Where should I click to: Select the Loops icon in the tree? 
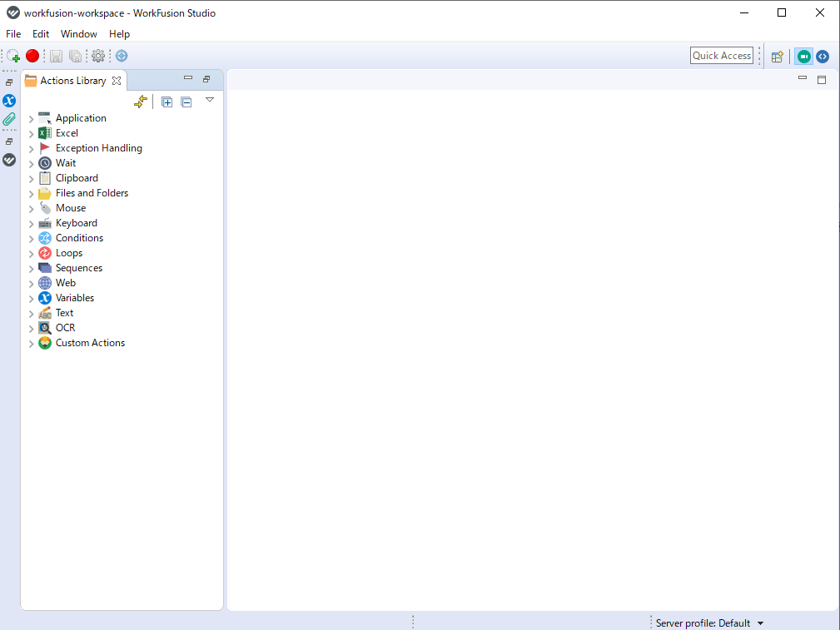coord(45,253)
